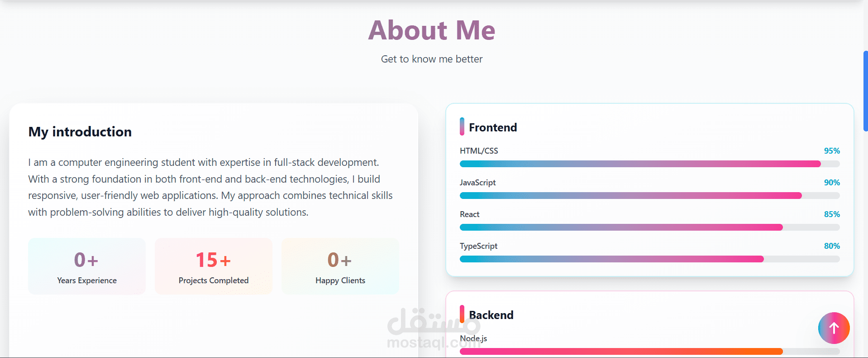
Task: Click the 80% TypeScript percentage label
Action: pyautogui.click(x=832, y=246)
